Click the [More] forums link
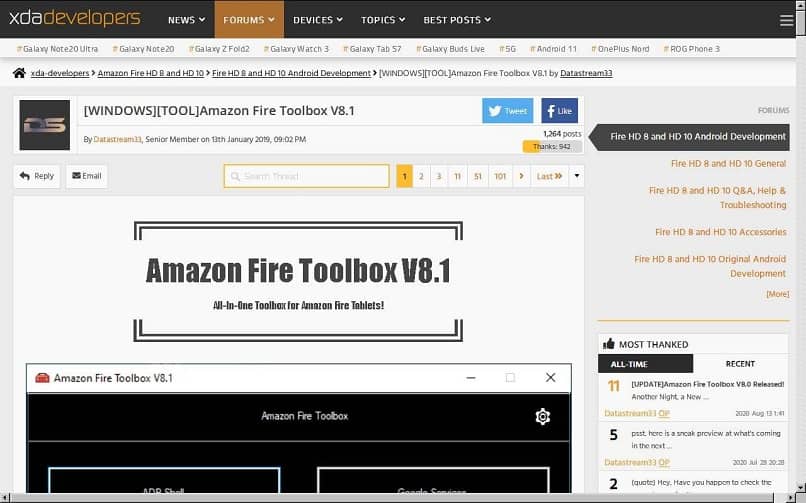Screen dimensions: 806x503 (x=777, y=294)
